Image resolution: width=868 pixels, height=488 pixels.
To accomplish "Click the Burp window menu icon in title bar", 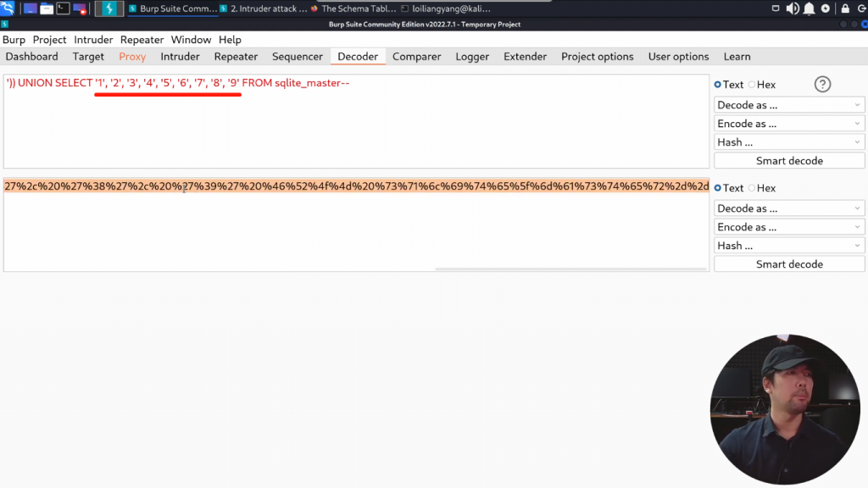I will click(x=4, y=25).
